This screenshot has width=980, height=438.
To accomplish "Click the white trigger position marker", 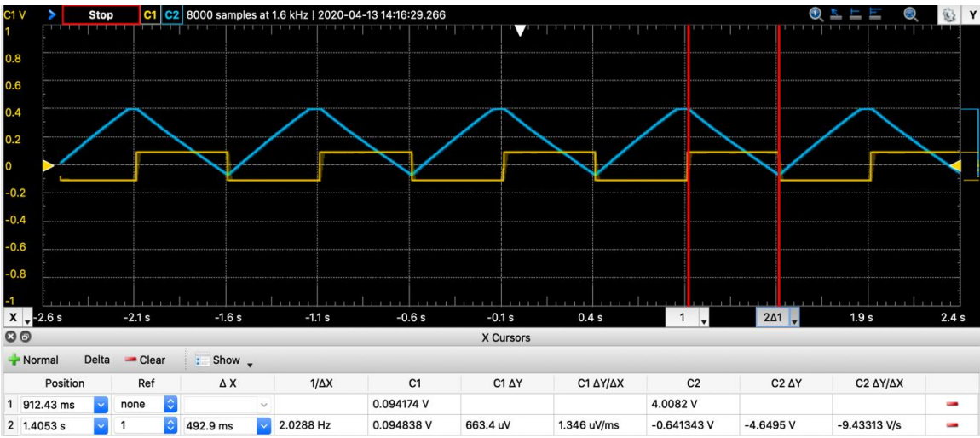I will [520, 31].
